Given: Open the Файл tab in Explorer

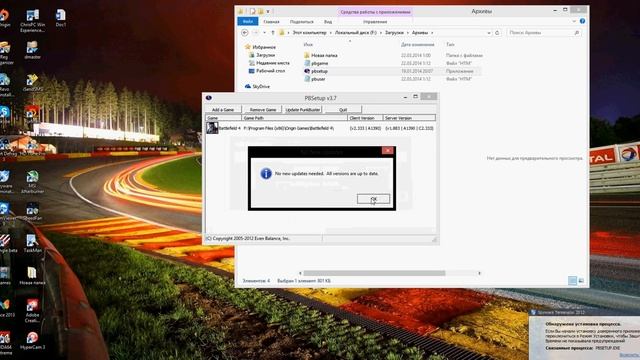Looking at the screenshot, I should pyautogui.click(x=247, y=22).
